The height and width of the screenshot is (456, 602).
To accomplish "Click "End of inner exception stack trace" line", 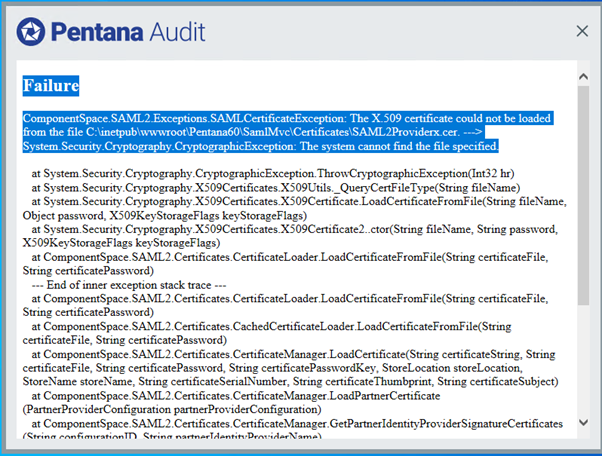I will (129, 285).
